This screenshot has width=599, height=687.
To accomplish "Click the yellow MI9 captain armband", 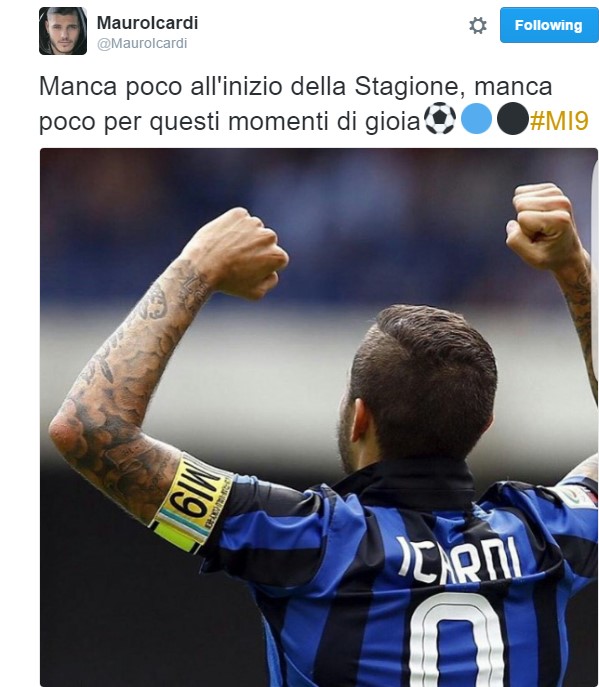I will pyautogui.click(x=193, y=505).
